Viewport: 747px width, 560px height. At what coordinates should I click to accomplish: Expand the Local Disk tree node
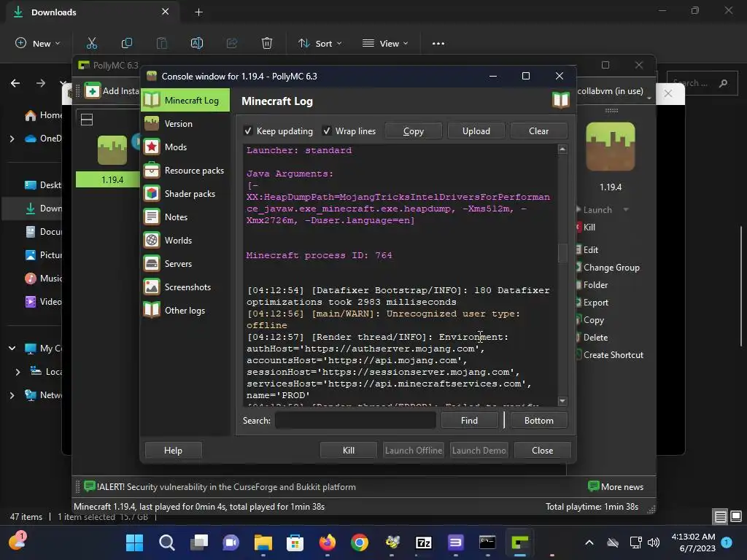point(18,372)
